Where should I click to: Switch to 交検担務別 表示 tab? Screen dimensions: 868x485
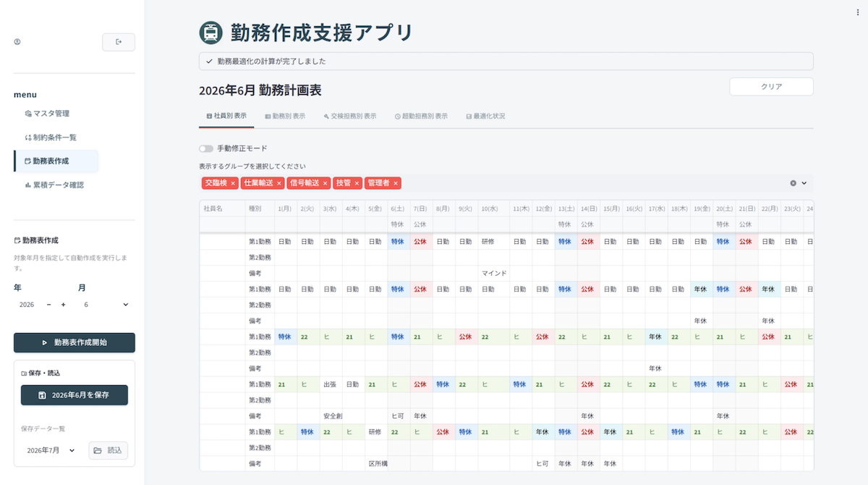click(x=349, y=116)
